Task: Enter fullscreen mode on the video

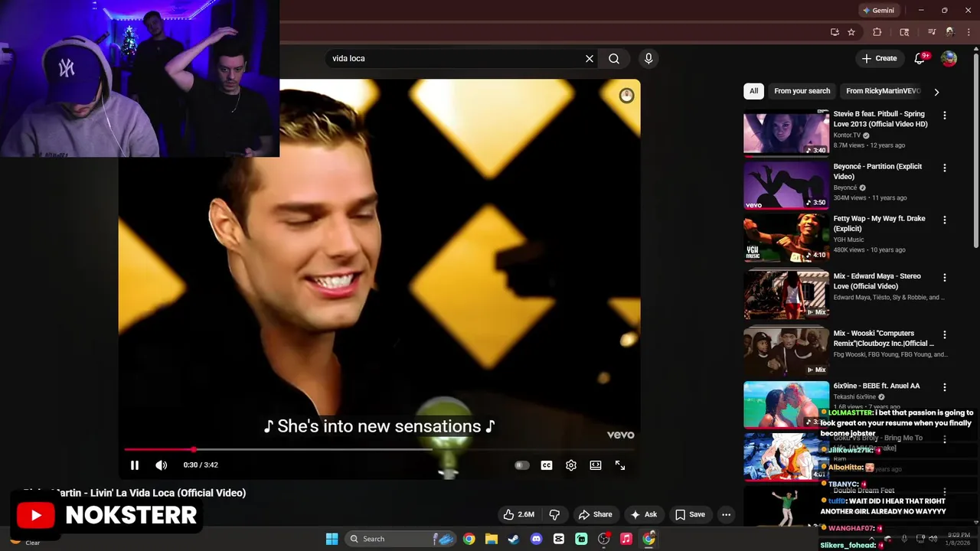Action: coord(620,465)
